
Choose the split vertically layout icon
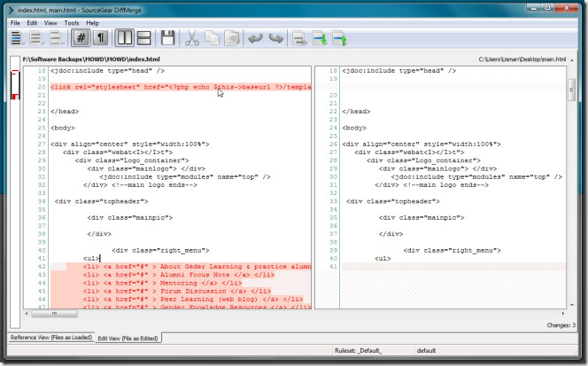(x=125, y=38)
